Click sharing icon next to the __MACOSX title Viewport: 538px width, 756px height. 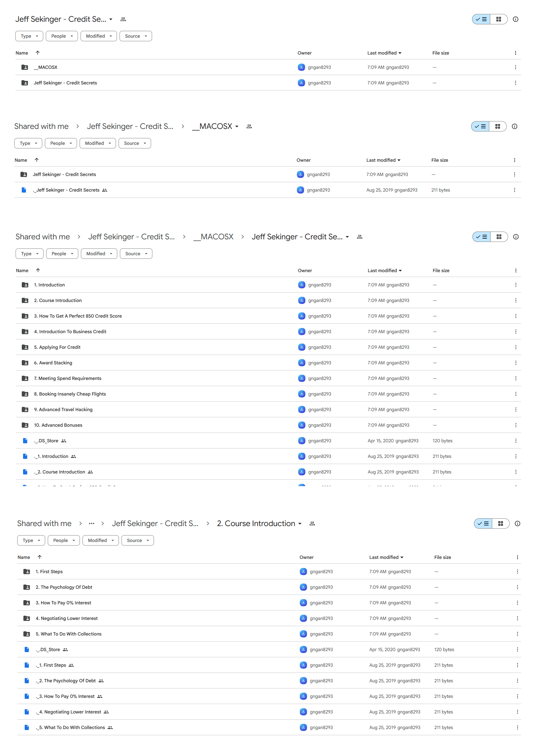click(x=249, y=126)
